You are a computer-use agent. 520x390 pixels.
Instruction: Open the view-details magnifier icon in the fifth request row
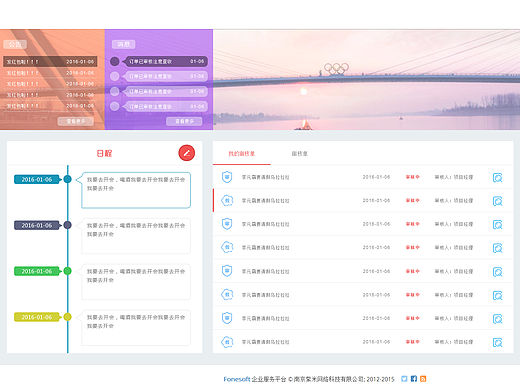click(x=497, y=272)
